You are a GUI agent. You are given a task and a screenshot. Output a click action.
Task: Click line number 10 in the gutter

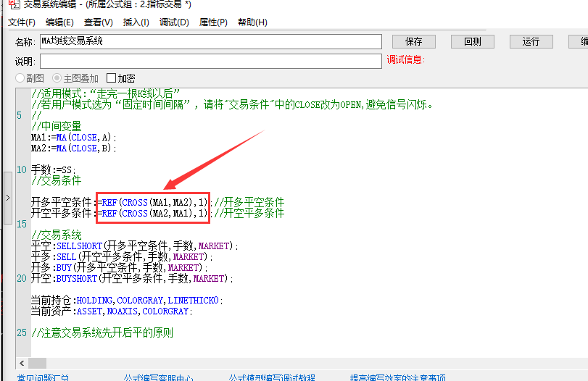21,169
